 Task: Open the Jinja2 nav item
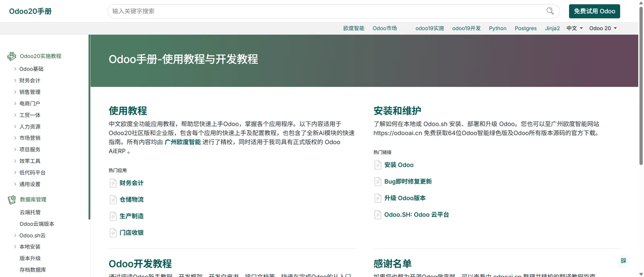point(552,28)
